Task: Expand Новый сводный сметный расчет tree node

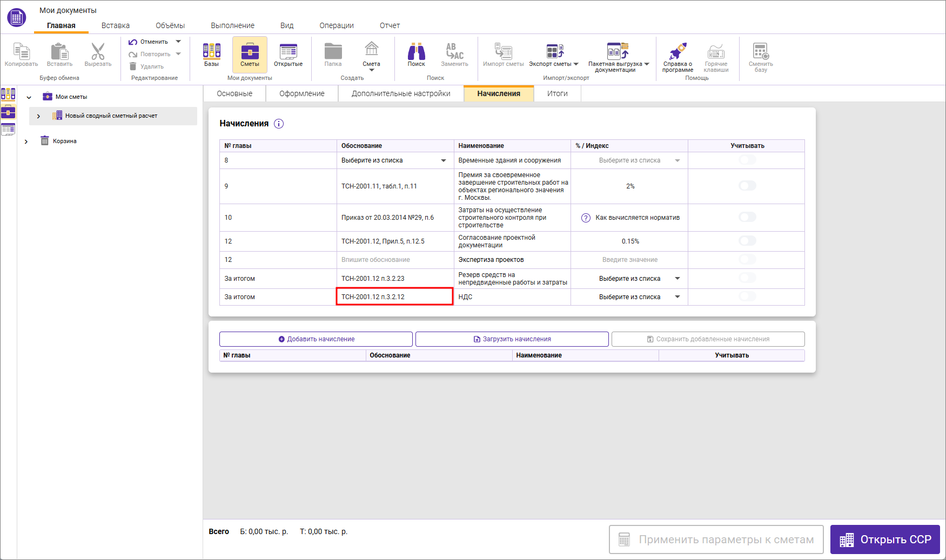Action: [x=38, y=116]
